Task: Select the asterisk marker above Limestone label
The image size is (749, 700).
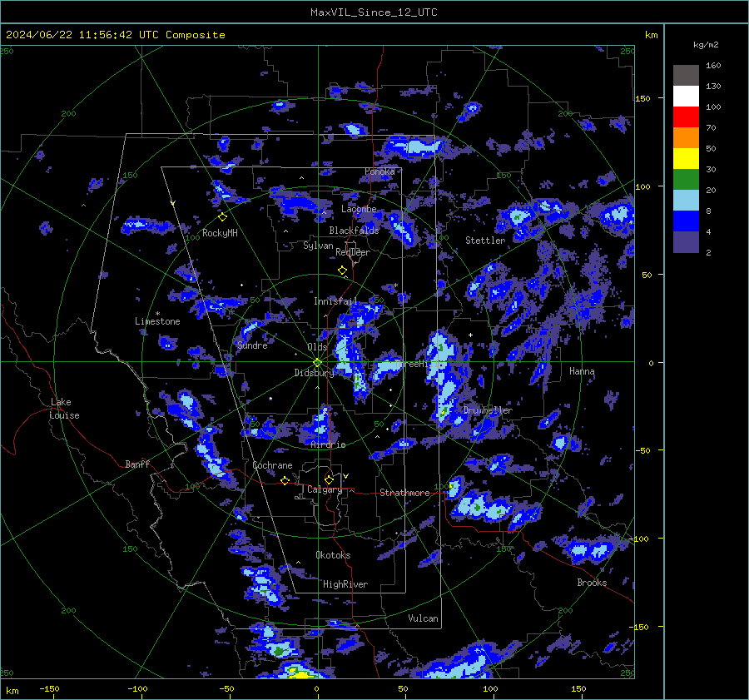Action: [x=157, y=314]
